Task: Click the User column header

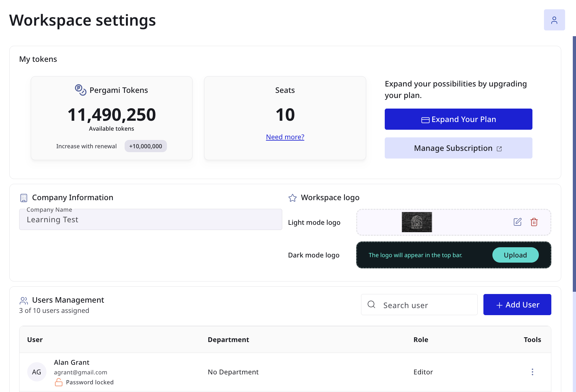Action: [35, 339]
